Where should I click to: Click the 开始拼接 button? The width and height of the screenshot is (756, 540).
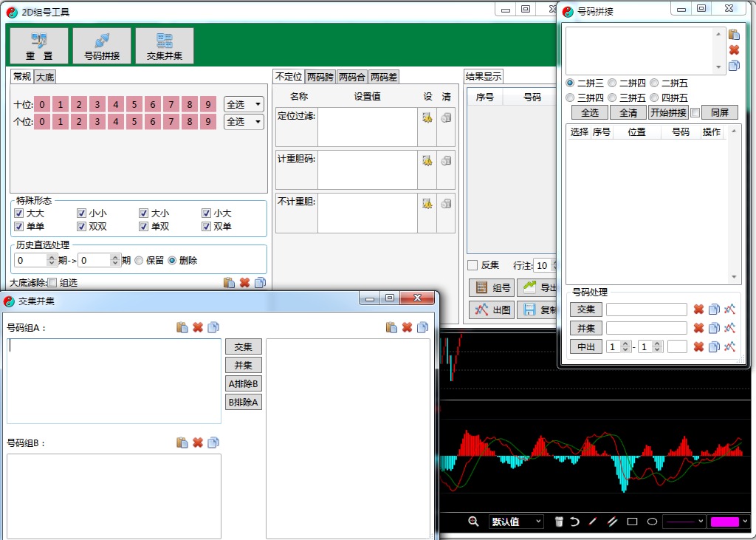(x=667, y=112)
